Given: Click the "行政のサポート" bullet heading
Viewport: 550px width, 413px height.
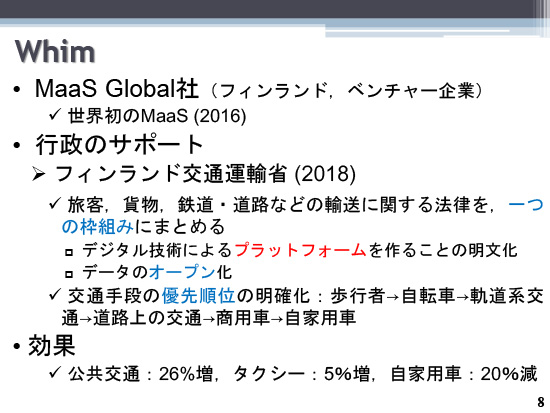Looking at the screenshot, I should point(119,144).
